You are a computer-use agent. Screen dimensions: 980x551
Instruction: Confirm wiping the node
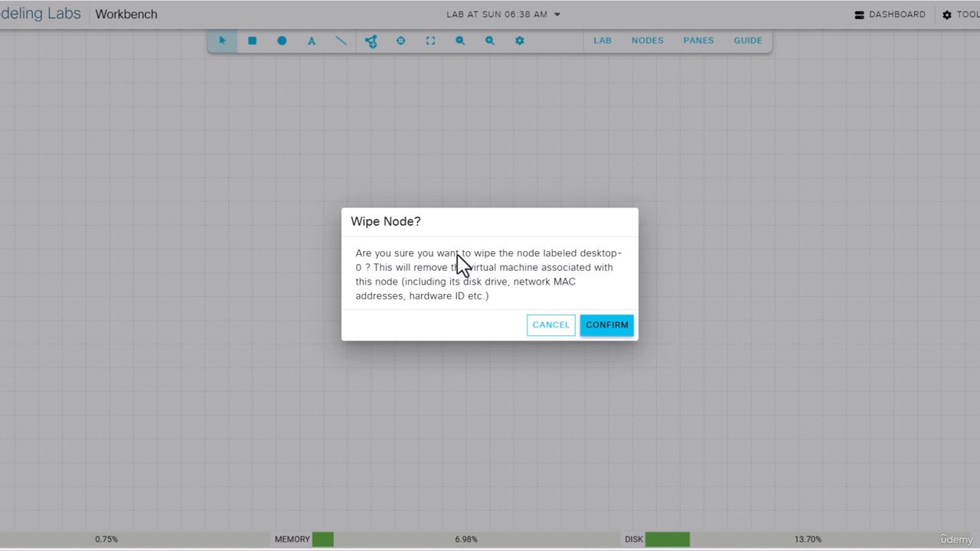(606, 324)
